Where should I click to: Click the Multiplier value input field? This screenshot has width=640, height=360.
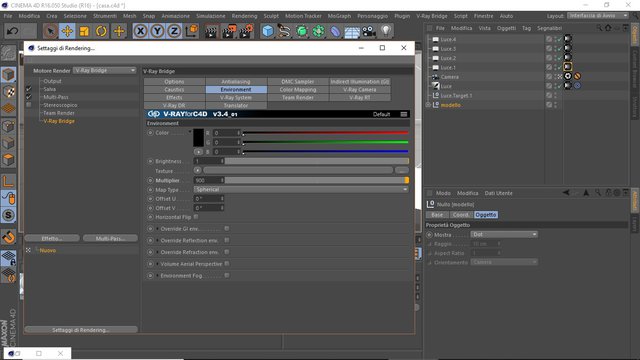point(209,180)
